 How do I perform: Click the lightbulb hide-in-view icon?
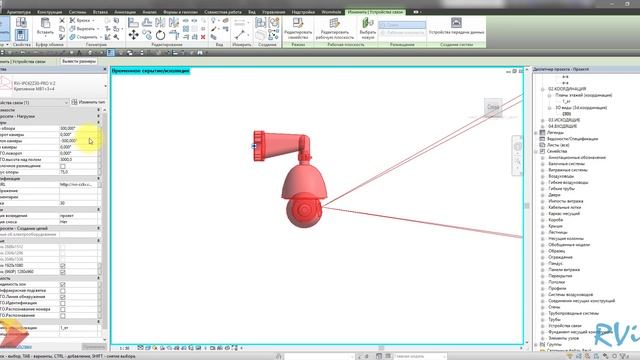point(213,20)
